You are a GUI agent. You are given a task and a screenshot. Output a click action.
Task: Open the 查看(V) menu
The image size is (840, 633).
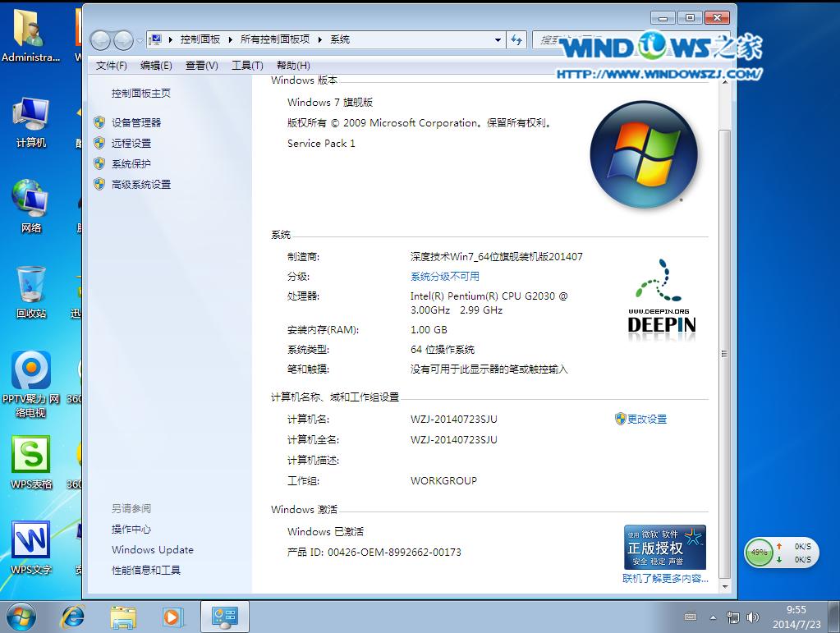tap(201, 65)
